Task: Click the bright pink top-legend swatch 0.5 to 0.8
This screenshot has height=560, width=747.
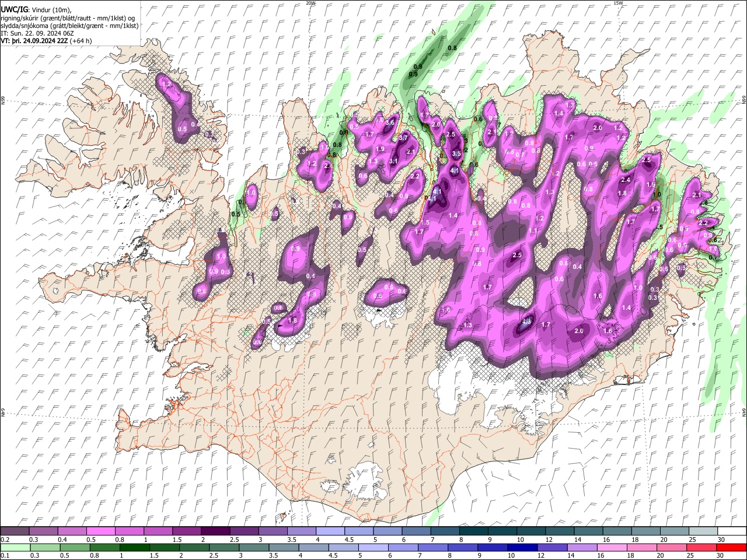Action: click(100, 531)
